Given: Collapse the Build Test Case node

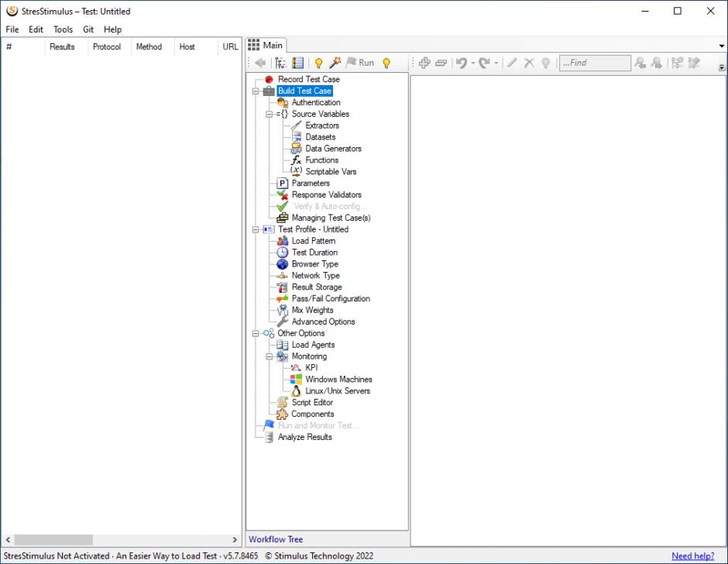Looking at the screenshot, I should pos(256,91).
